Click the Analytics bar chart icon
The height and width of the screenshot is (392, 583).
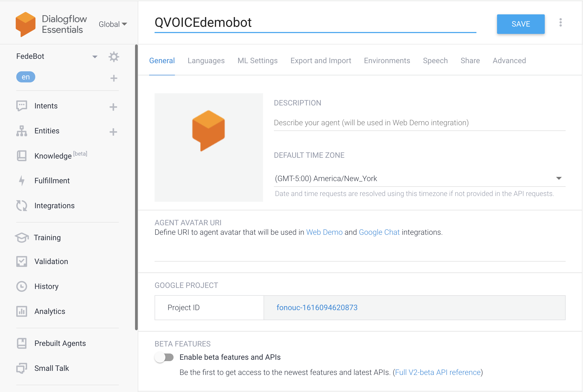[x=22, y=311]
